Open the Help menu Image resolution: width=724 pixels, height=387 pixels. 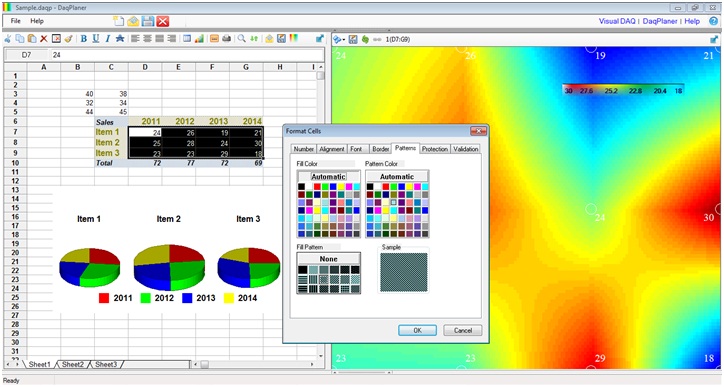[37, 21]
